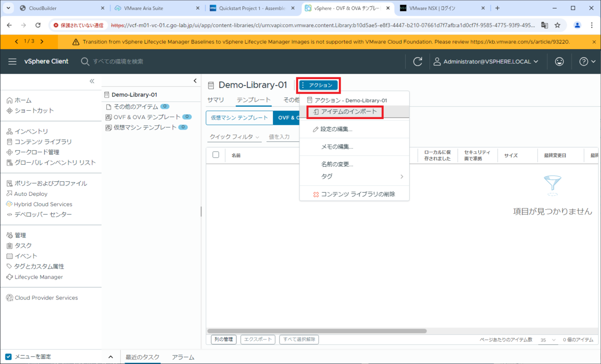Go to ホーム in sidebar

click(19, 100)
